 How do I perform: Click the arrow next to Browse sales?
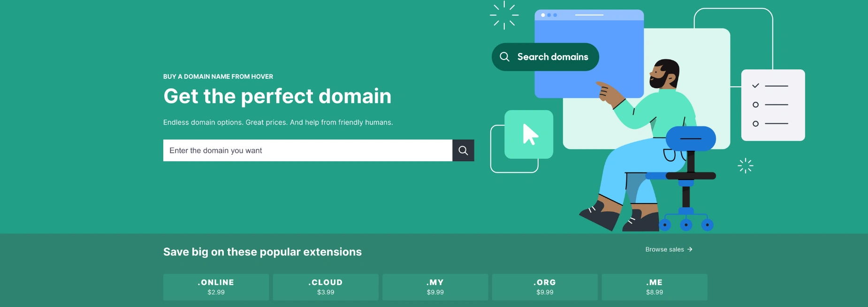coord(690,249)
